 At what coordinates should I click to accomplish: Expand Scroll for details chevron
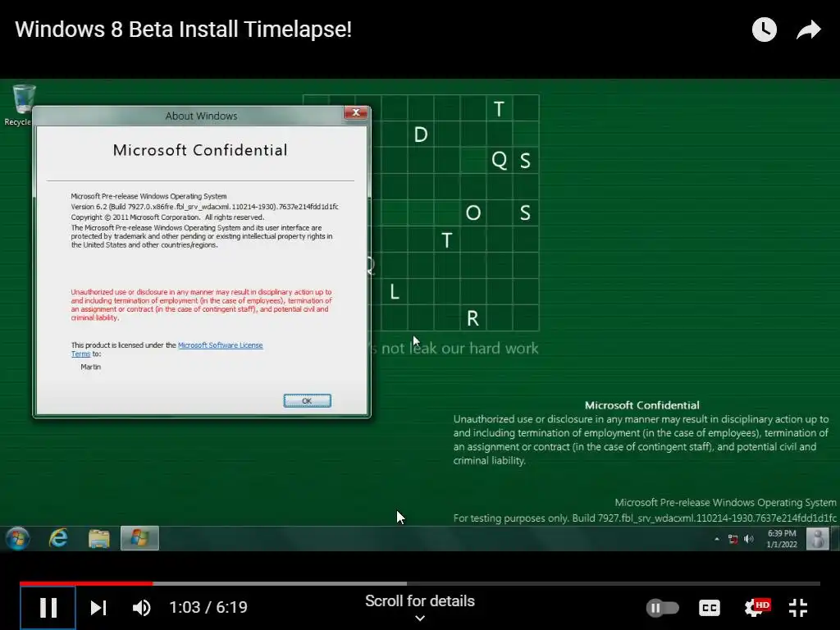[420, 618]
